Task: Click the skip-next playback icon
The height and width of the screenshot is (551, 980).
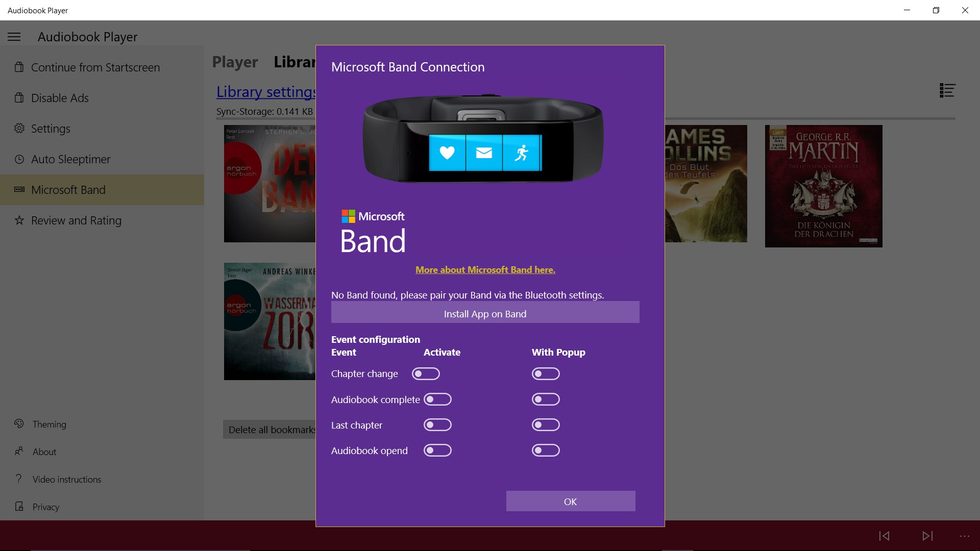Action: (x=927, y=536)
